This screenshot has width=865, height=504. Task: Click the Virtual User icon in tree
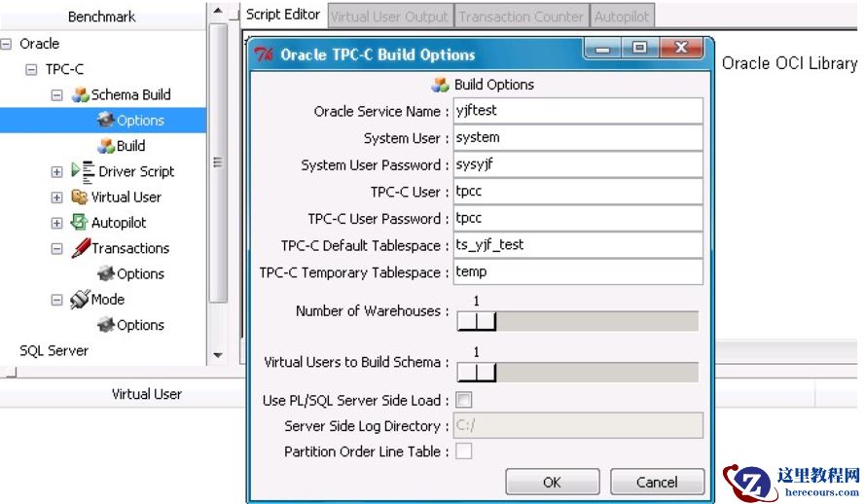tap(80, 197)
